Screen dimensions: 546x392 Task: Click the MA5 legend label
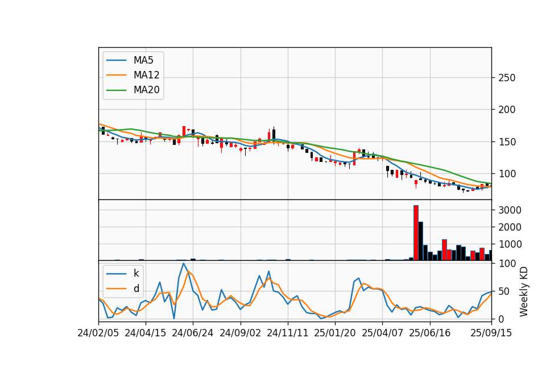click(143, 60)
